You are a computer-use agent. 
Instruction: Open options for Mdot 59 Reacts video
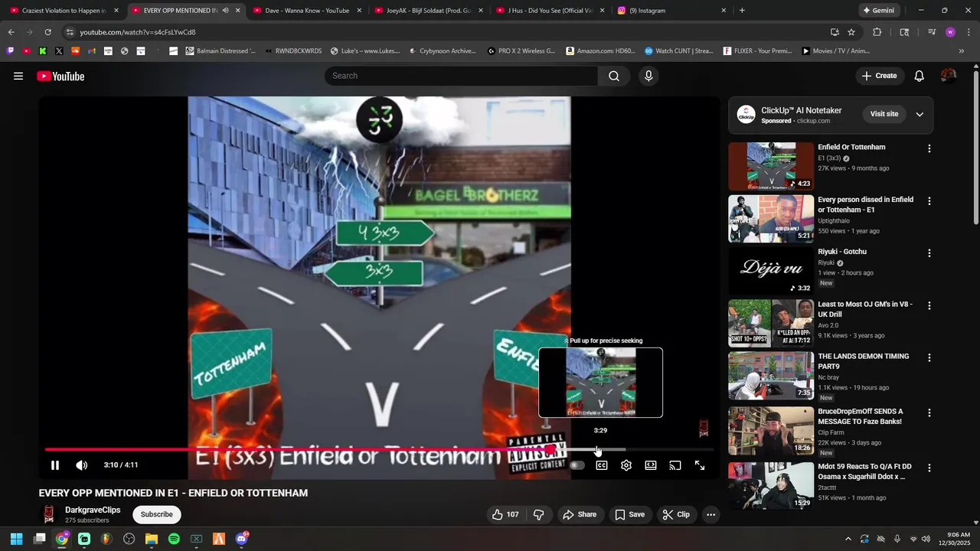tap(929, 468)
